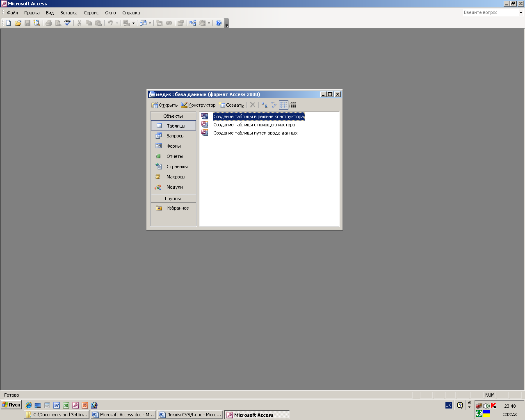Open the Сервис menu

point(91,13)
